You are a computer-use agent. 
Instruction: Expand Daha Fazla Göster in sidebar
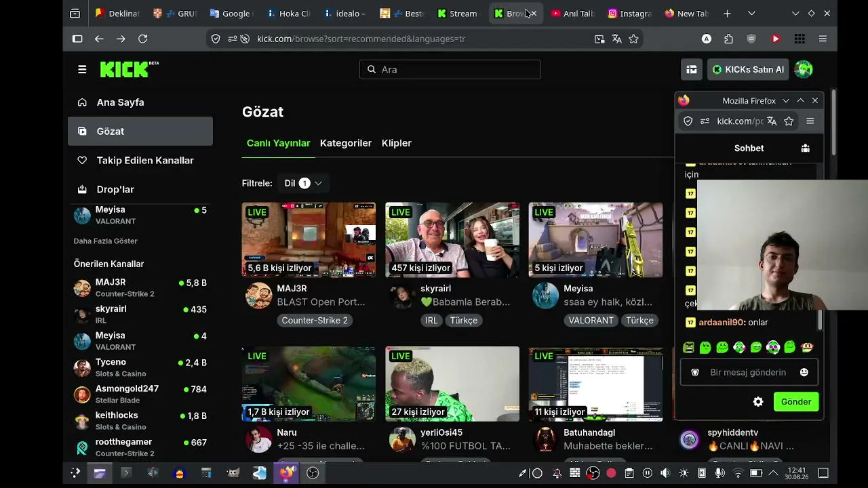106,241
